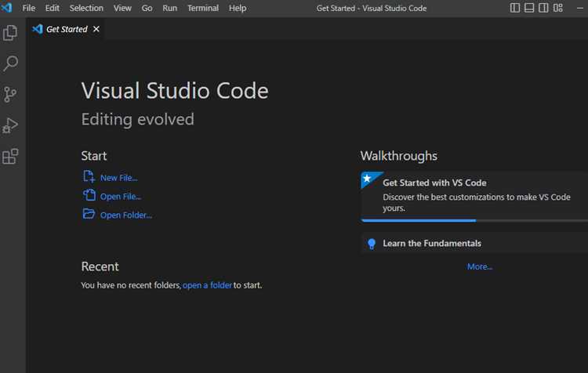The width and height of the screenshot is (588, 373).
Task: Expand the Get Started with VS Code walkthrough
Action: [x=474, y=195]
